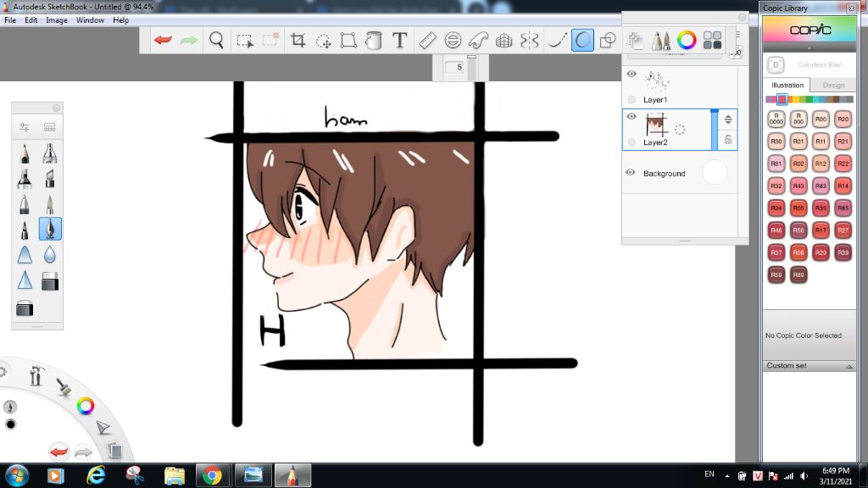Toggle the Symmetry tool
The image size is (868, 488).
pyautogui.click(x=530, y=41)
